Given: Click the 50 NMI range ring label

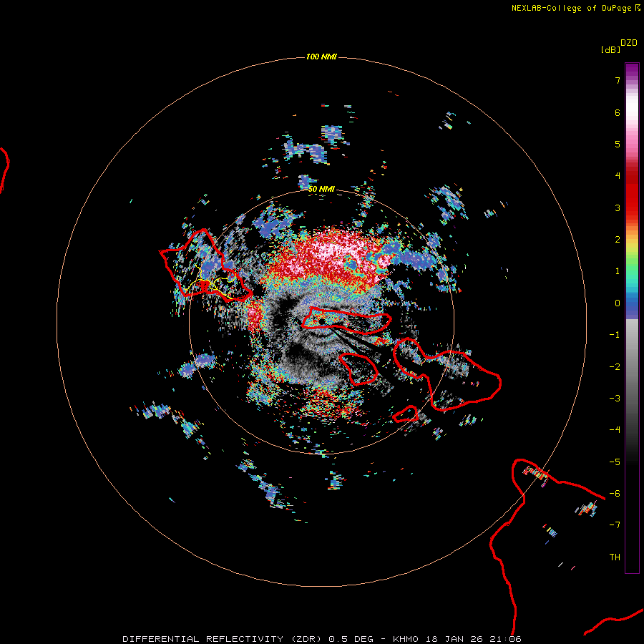Looking at the screenshot, I should pos(321,189).
